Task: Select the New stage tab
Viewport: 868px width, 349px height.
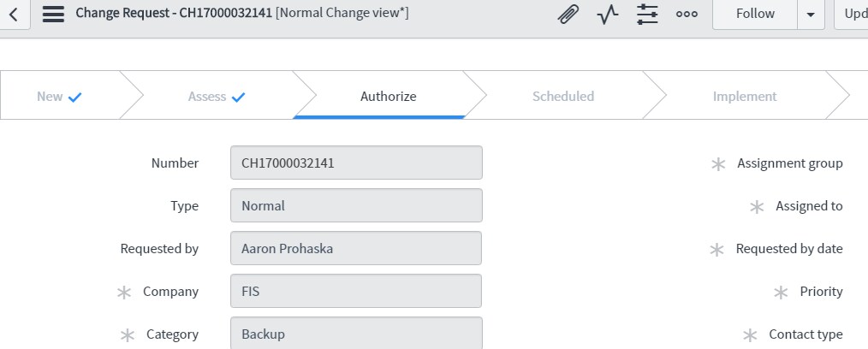Action: 59,97
